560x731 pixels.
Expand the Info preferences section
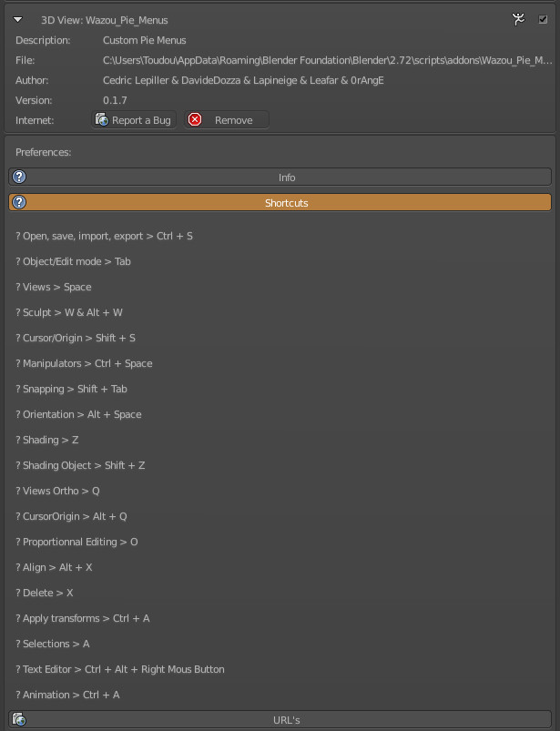click(280, 178)
